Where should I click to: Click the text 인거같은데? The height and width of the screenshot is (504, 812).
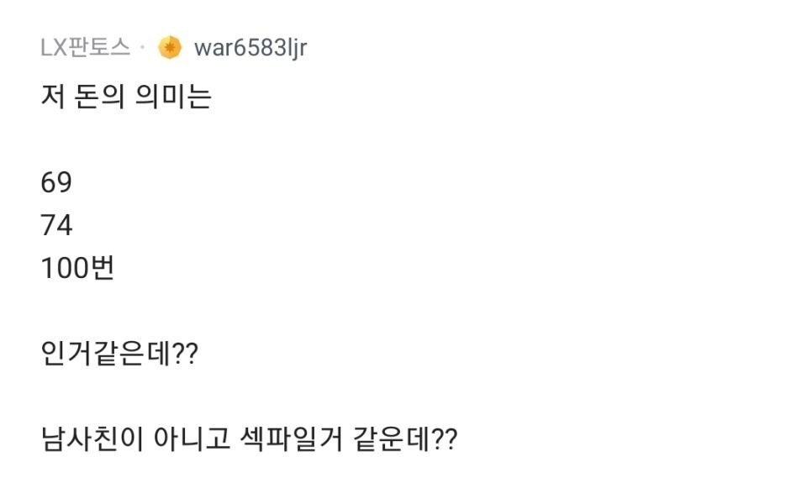(x=104, y=354)
